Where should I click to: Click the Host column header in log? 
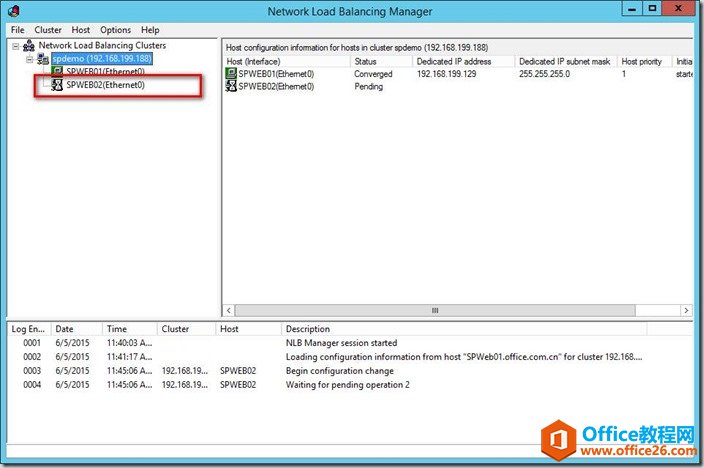248,329
